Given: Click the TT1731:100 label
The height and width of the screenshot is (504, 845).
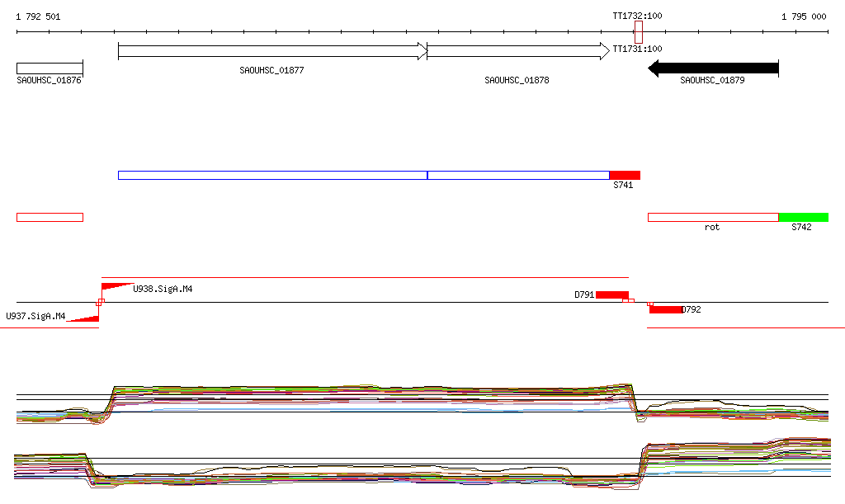Looking at the screenshot, I should pos(637,49).
